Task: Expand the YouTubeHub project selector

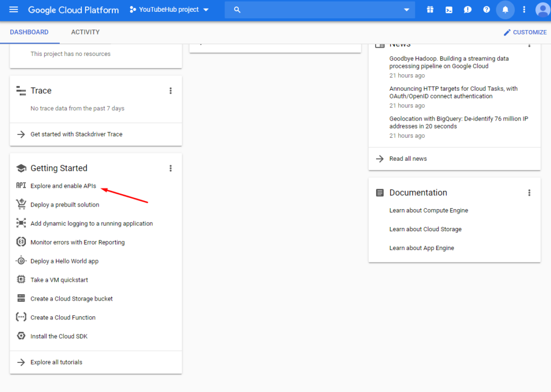Action: [x=169, y=10]
